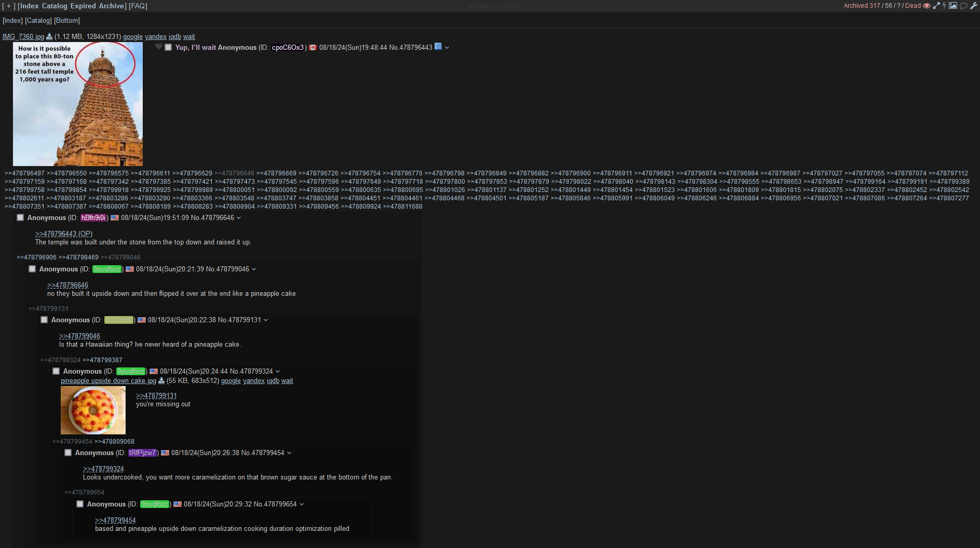Tick the checkbox for post No.478799324
Screen dimensions: 980x548
click(56, 371)
